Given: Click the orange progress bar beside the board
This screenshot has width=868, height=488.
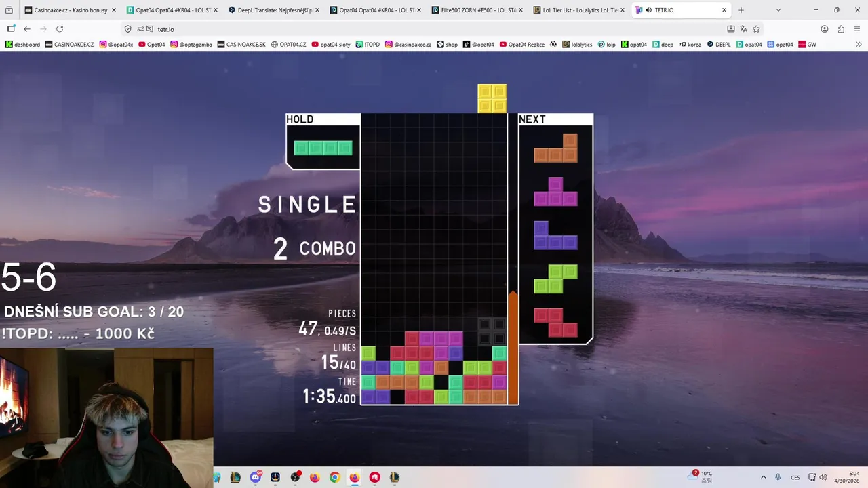Looking at the screenshot, I should [513, 348].
